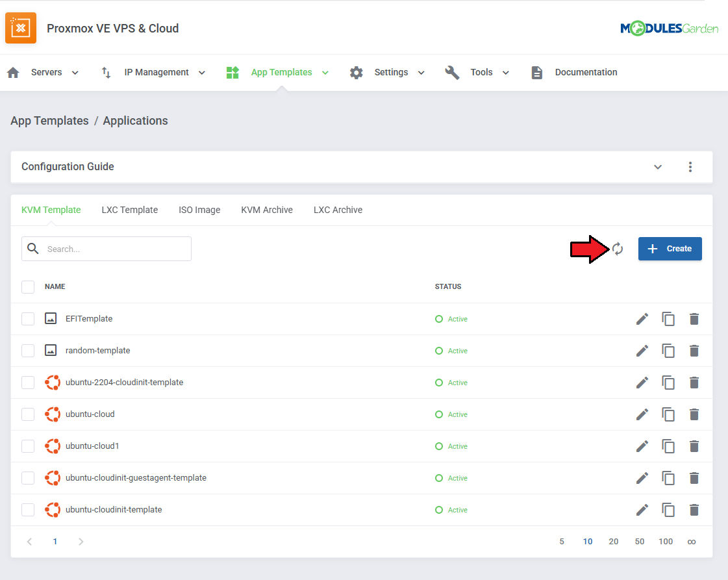Duplicate the EFITemplate entry
This screenshot has height=580, width=728.
click(668, 319)
